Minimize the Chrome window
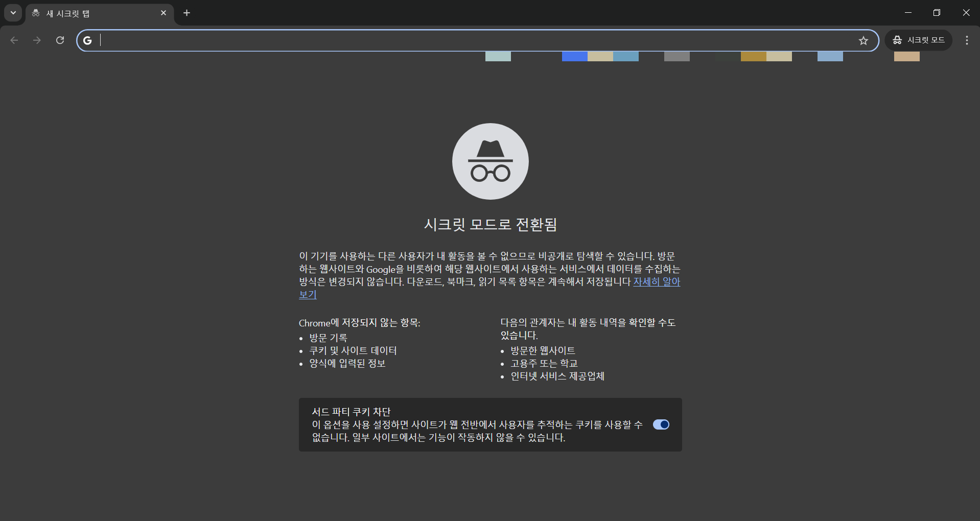 908,13
